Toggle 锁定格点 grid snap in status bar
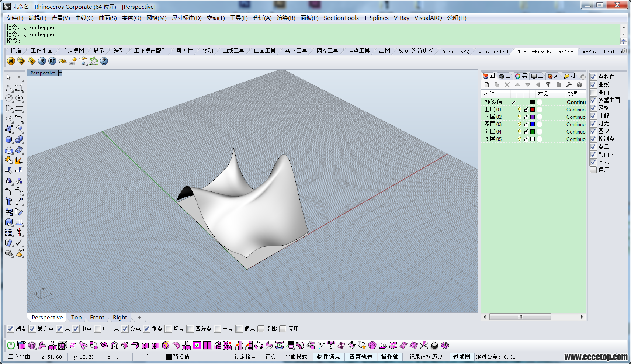Screen dimensions: 631x364 click(245, 357)
